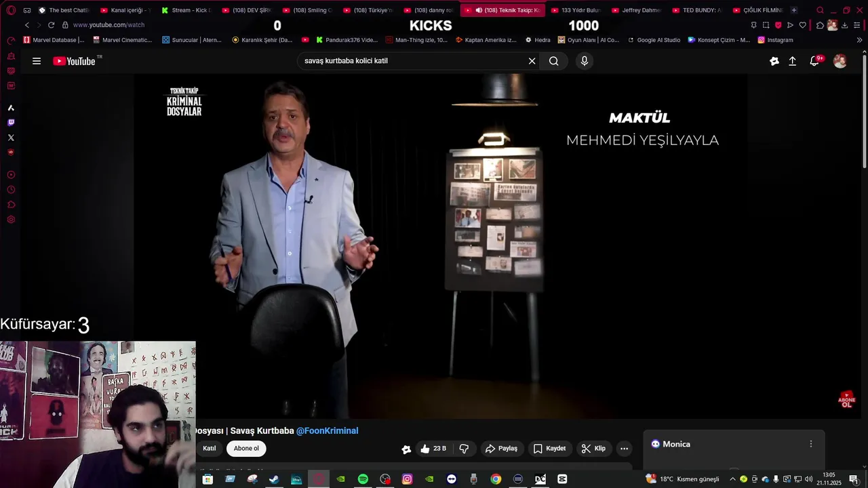The image size is (868, 488).
Task: Show hidden system tray icons
Action: [732, 479]
